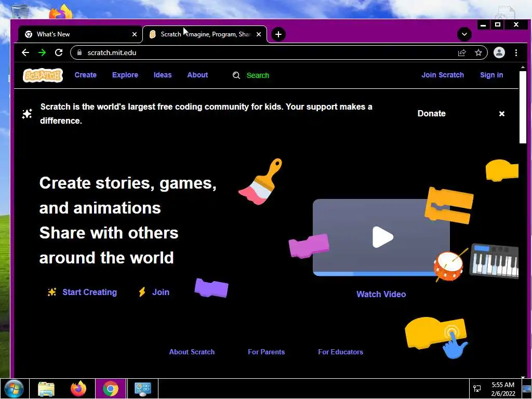Click the Show desktop button
The image size is (532, 399).
coord(527,389)
